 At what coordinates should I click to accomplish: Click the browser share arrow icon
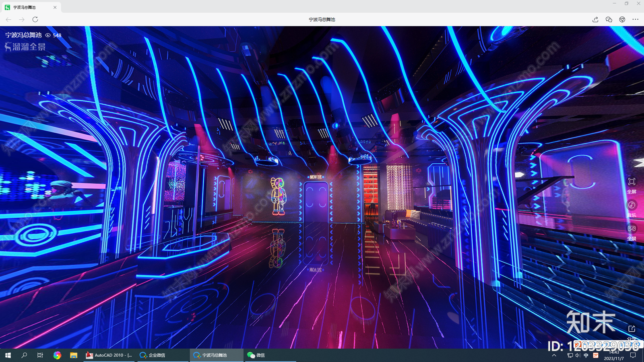click(595, 19)
